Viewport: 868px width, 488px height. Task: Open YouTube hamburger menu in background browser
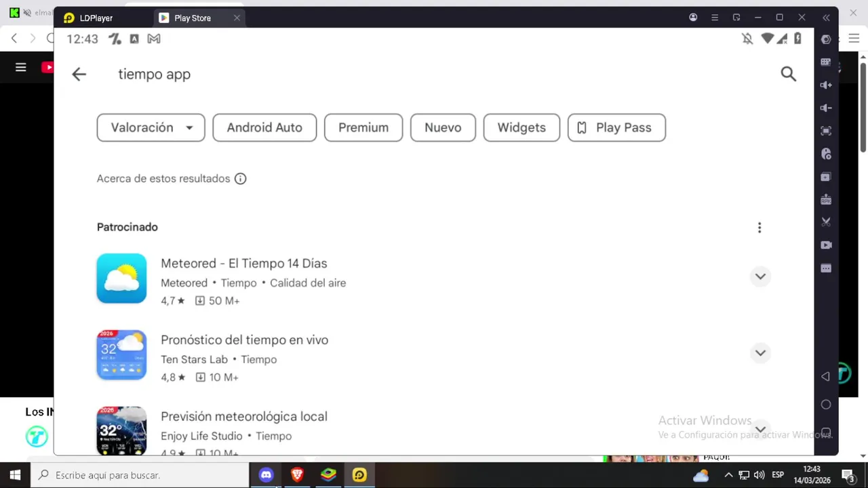tap(21, 67)
